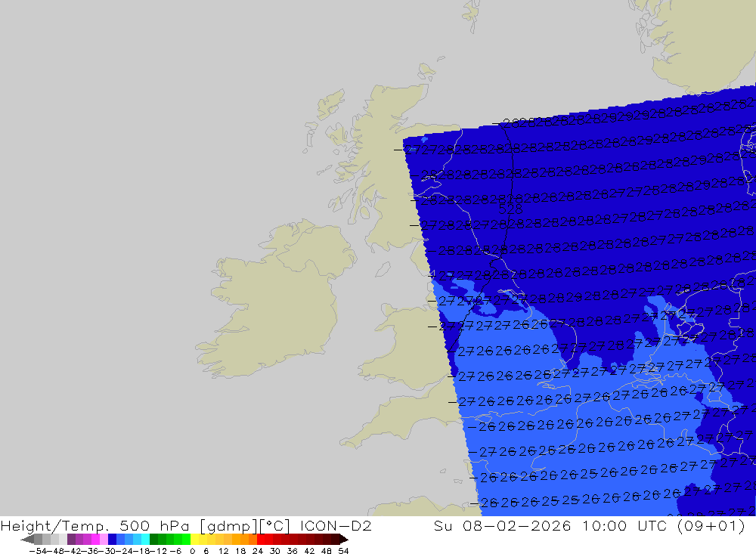756x554 pixels.
Task: Pick the pure red swatch above 24
Action: point(260,539)
